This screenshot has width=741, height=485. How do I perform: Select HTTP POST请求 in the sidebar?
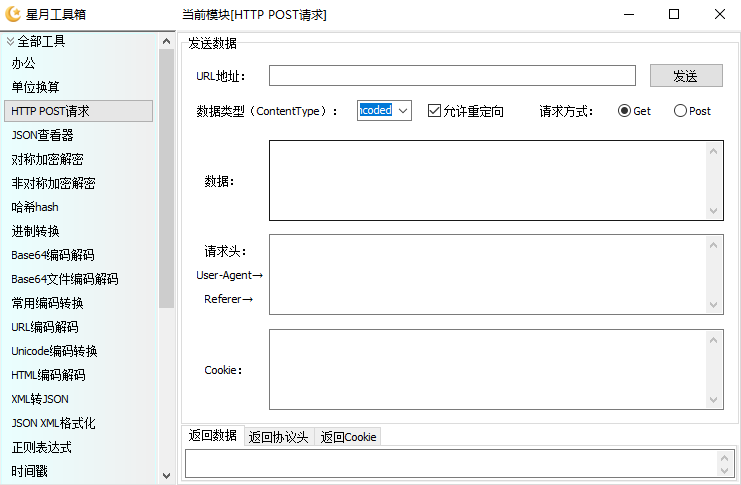[78, 111]
